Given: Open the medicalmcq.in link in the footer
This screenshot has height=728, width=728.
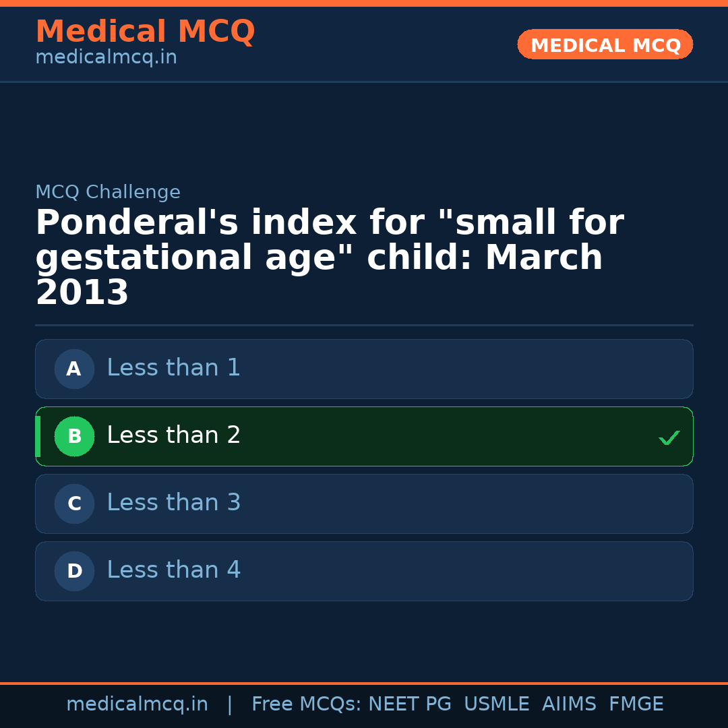Looking at the screenshot, I should point(137,704).
